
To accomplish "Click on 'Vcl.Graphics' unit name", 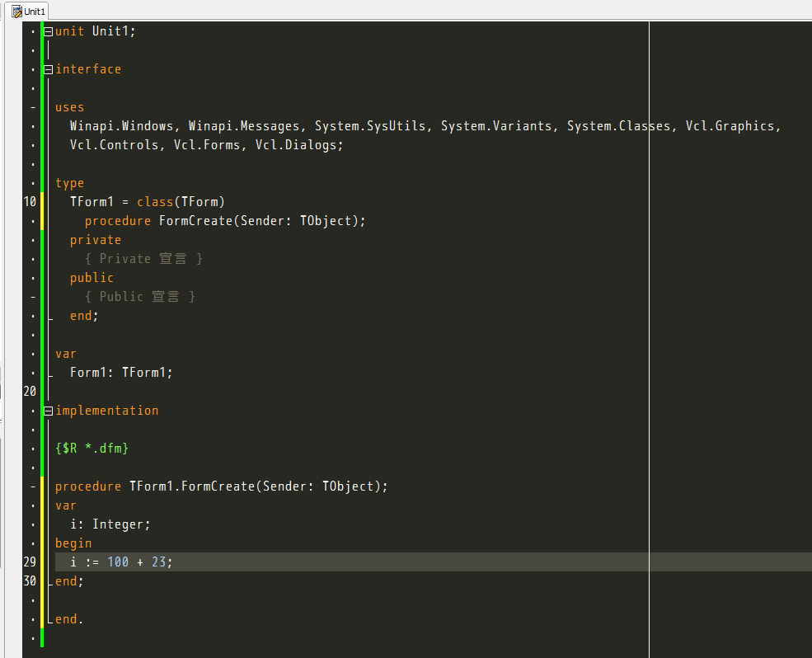I will tap(730, 126).
